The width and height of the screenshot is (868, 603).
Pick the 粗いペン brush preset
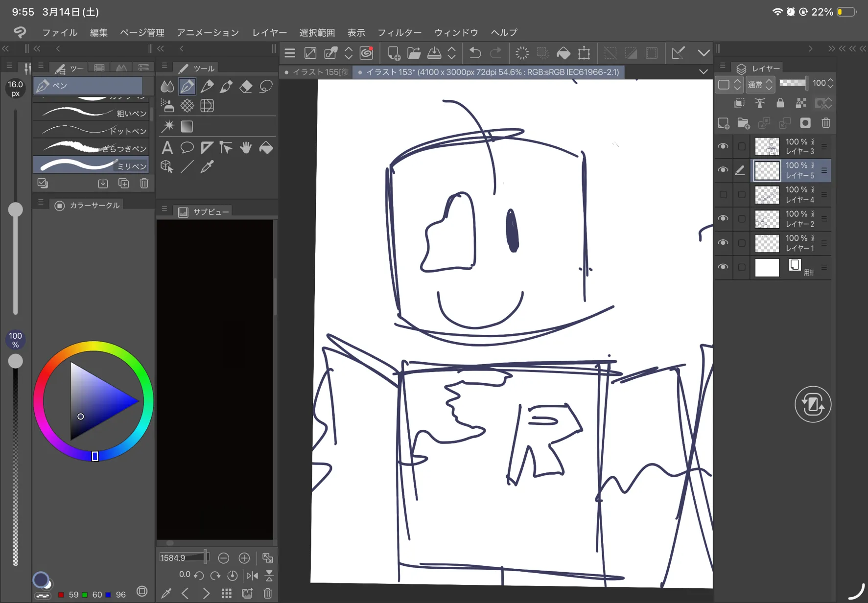point(92,113)
